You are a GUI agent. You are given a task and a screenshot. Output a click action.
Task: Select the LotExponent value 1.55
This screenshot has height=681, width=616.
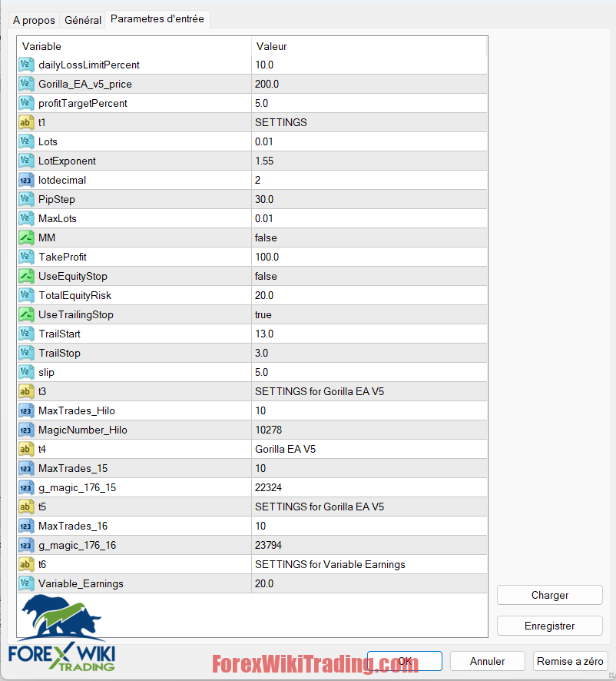[264, 161]
